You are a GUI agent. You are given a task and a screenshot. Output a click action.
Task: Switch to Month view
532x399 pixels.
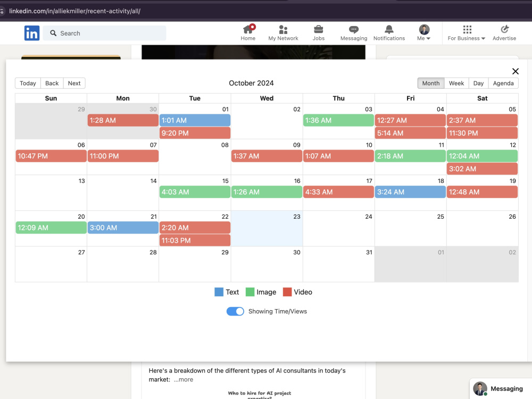[431, 83]
